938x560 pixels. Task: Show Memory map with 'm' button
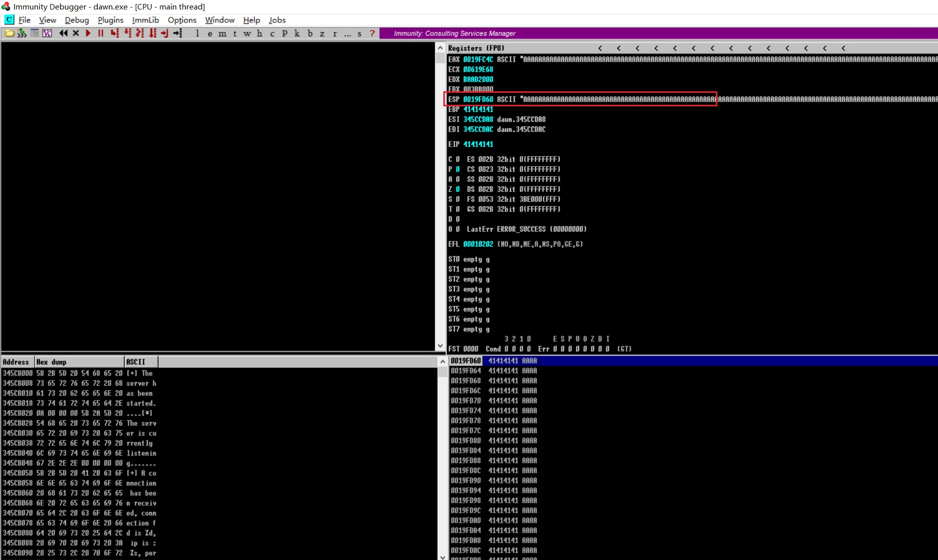[222, 33]
